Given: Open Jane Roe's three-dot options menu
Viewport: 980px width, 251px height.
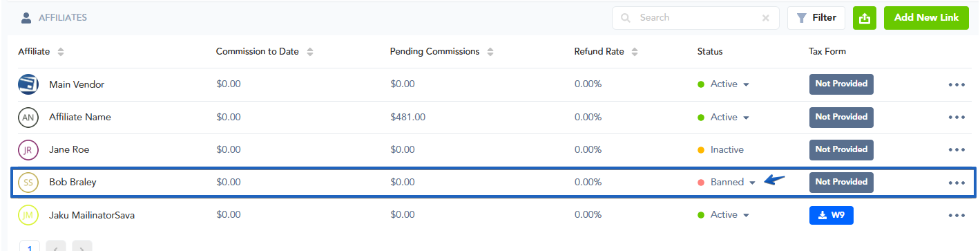Looking at the screenshot, I should click(957, 149).
